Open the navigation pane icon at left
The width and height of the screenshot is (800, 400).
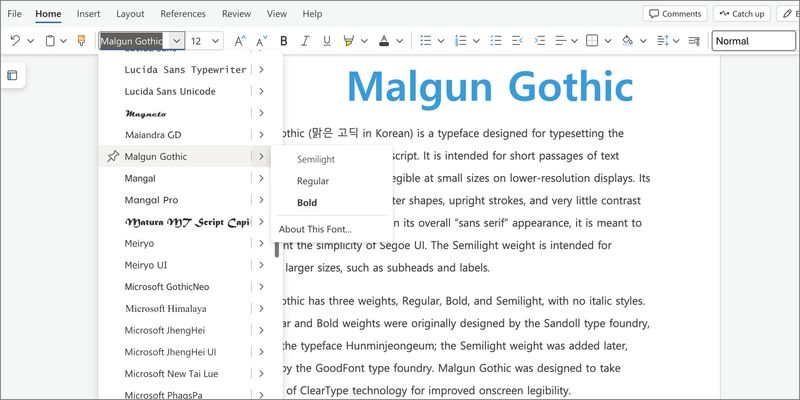(12, 76)
